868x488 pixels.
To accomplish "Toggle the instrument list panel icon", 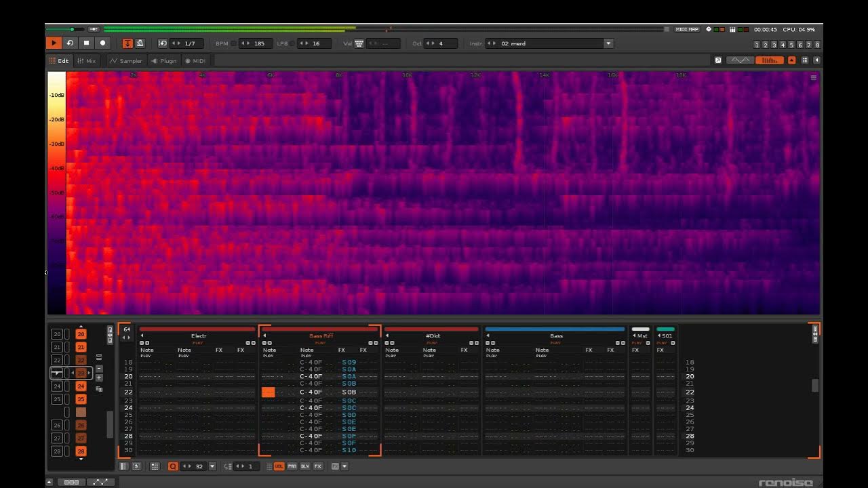I will 805,60.
